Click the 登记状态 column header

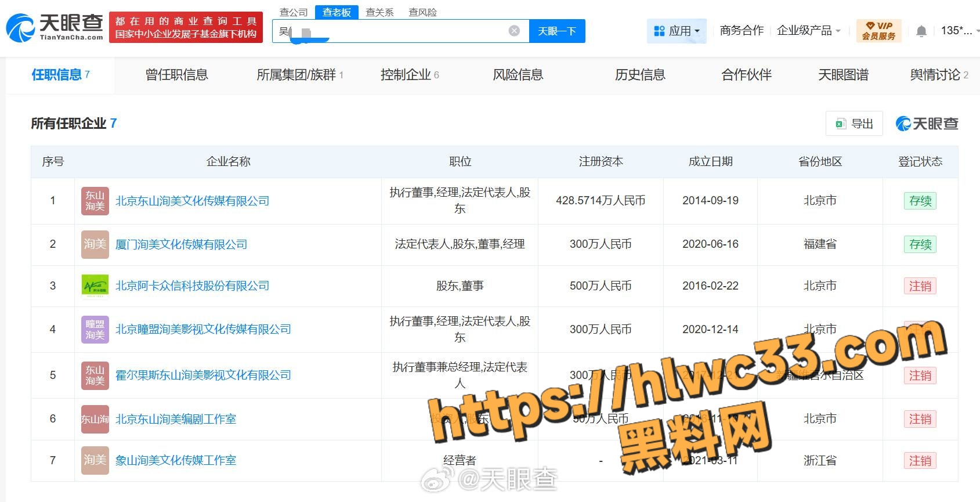tap(920, 161)
